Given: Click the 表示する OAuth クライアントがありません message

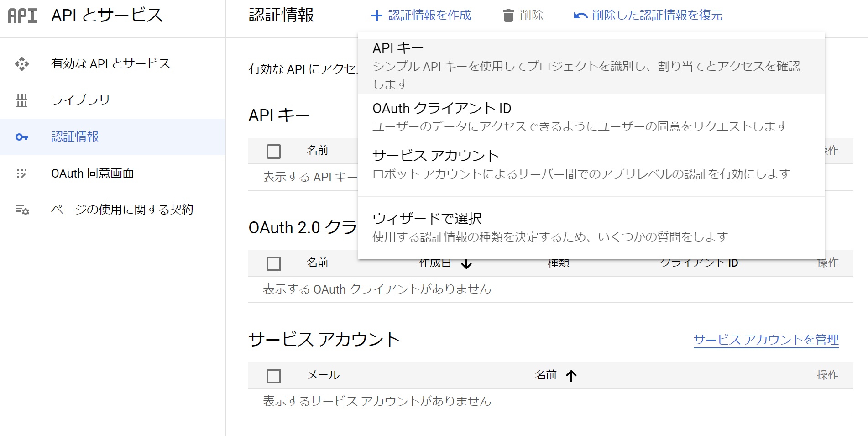Looking at the screenshot, I should [x=377, y=289].
